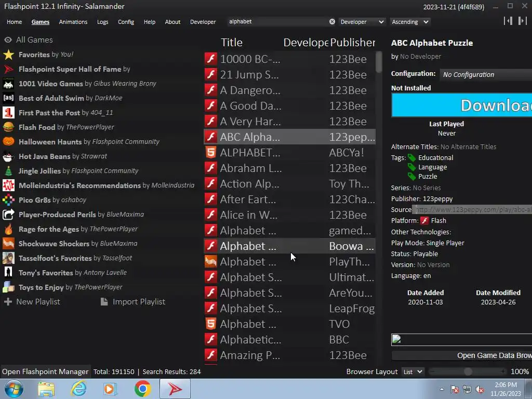The height and width of the screenshot is (399, 532).
Task: Open the About tab
Action: click(x=172, y=22)
